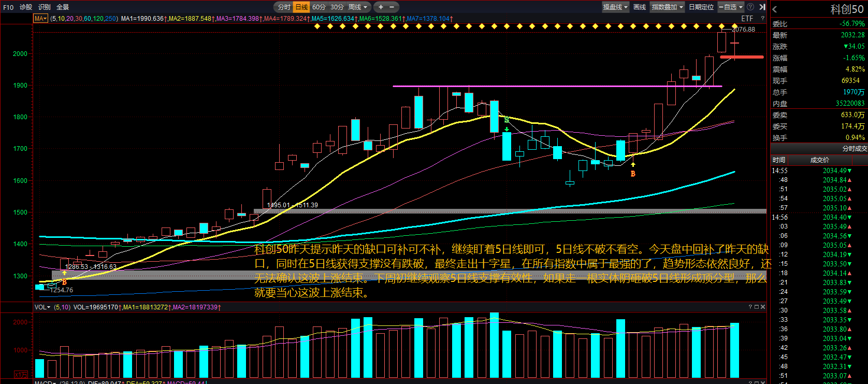The image size is (868, 384).
Task: Click the 现手 value 69354
Action: [x=850, y=81]
